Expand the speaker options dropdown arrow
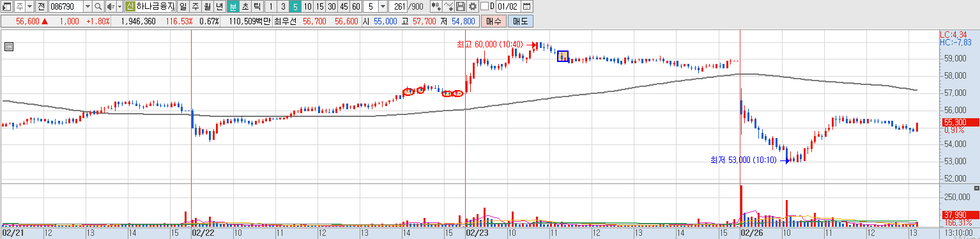The height and width of the screenshot is (239, 980). 119,6
